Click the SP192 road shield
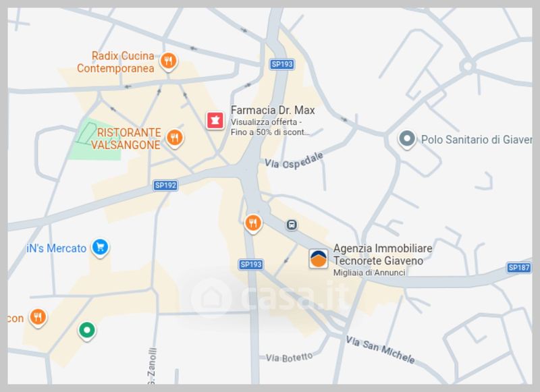The height and width of the screenshot is (392, 540). (165, 186)
